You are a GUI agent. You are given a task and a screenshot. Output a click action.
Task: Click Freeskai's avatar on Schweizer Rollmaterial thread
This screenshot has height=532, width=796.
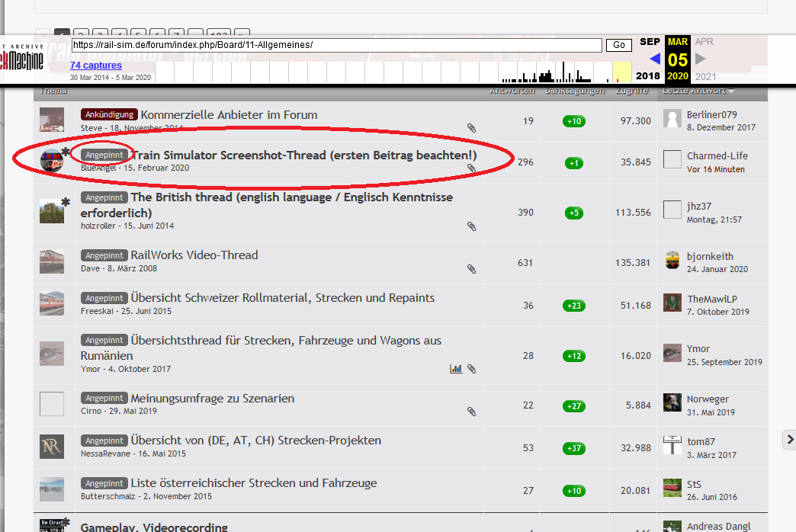52,303
